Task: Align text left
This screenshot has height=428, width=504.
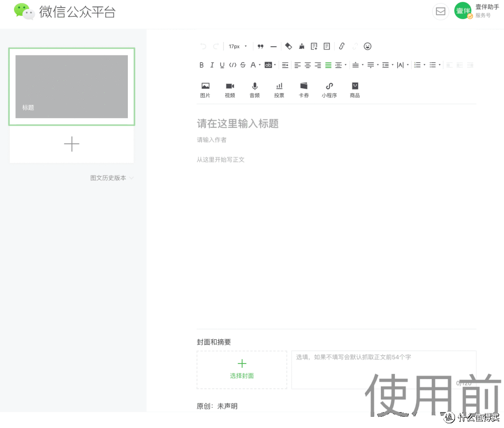Action: pyautogui.click(x=298, y=65)
